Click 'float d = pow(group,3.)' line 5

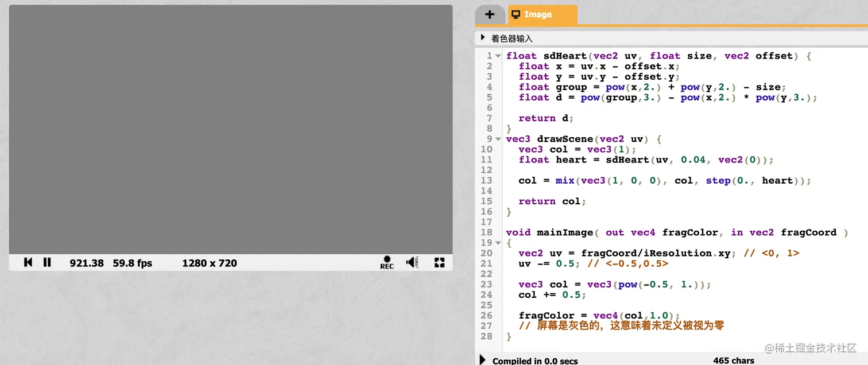[668, 98]
